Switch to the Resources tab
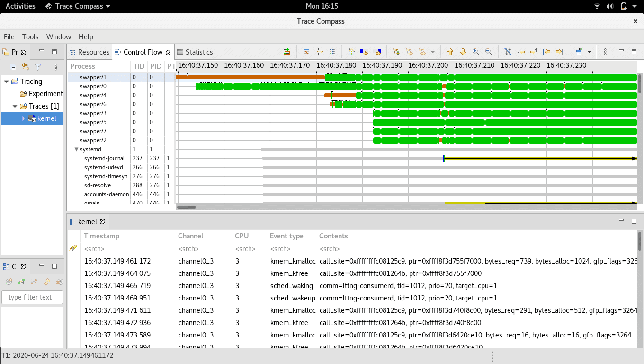Viewport: 644px width, 364px height. tap(89, 52)
